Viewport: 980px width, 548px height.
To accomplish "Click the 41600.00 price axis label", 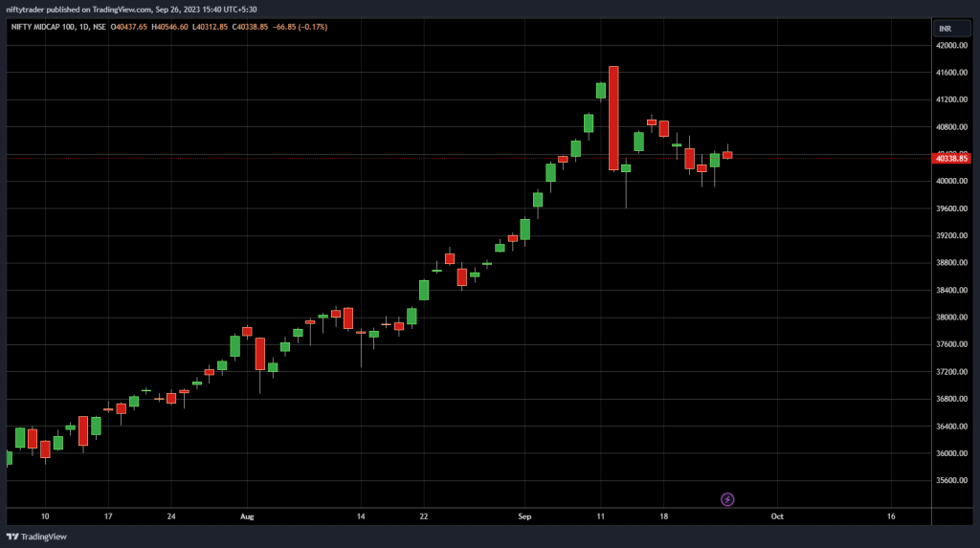I will [x=951, y=73].
